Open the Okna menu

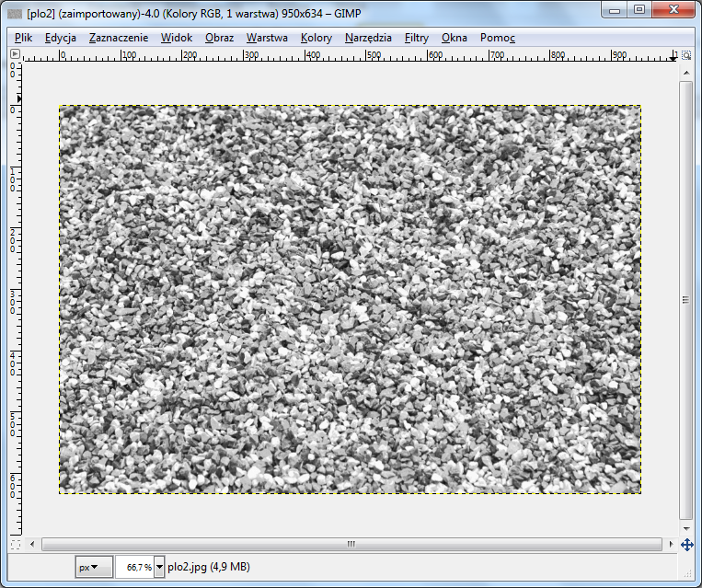[454, 38]
